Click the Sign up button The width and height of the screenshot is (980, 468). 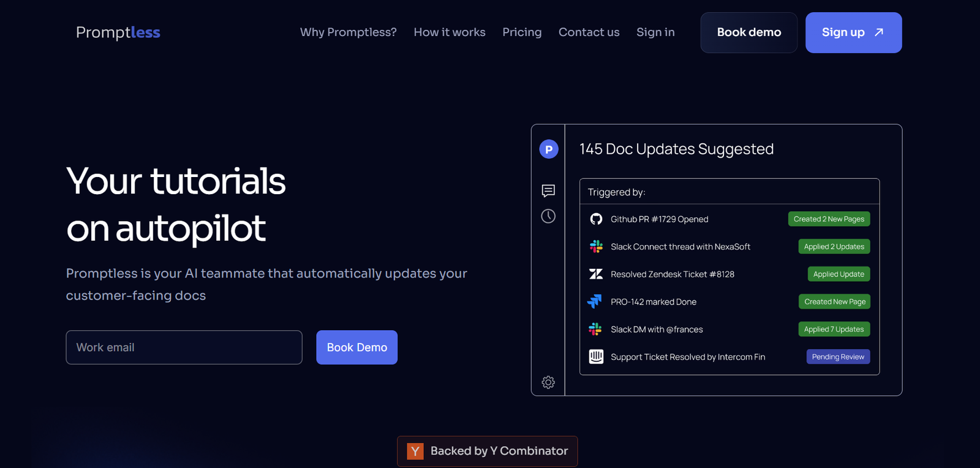tap(853, 32)
